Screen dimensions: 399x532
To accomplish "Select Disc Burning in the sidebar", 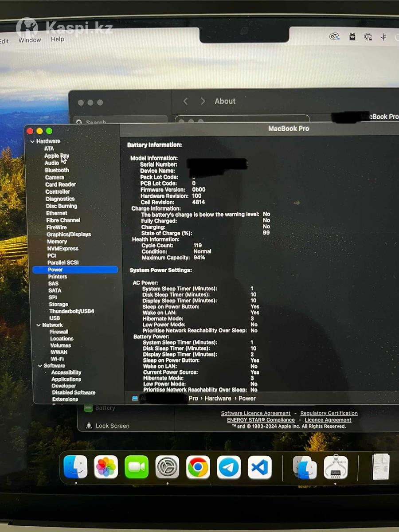I will point(62,206).
